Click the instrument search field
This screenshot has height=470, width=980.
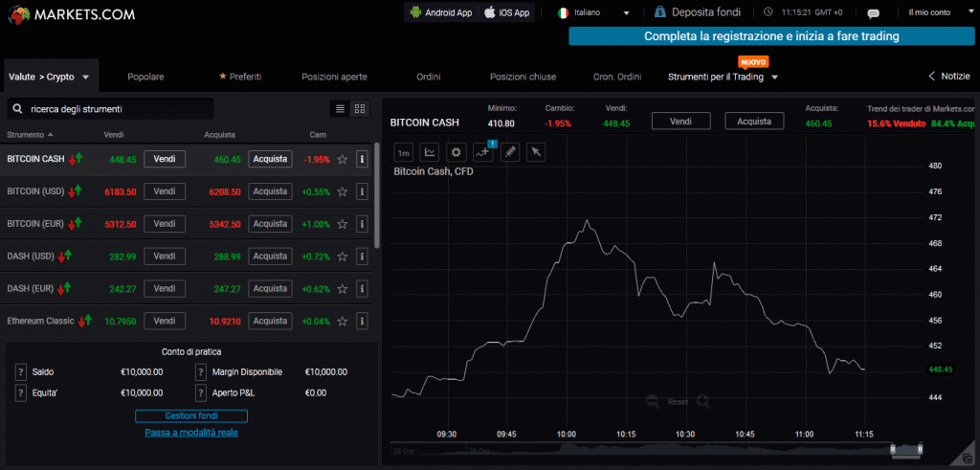pyautogui.click(x=111, y=109)
